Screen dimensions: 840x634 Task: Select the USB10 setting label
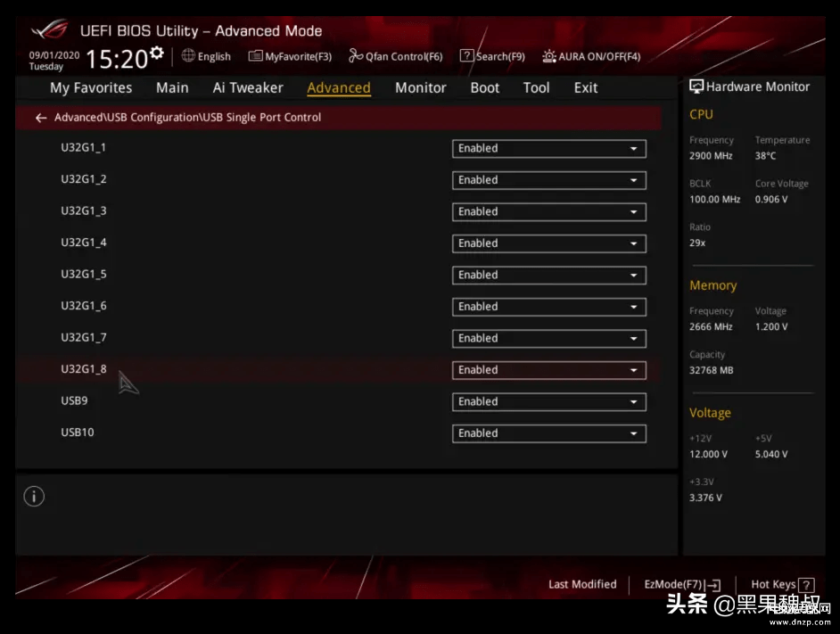pyautogui.click(x=78, y=432)
